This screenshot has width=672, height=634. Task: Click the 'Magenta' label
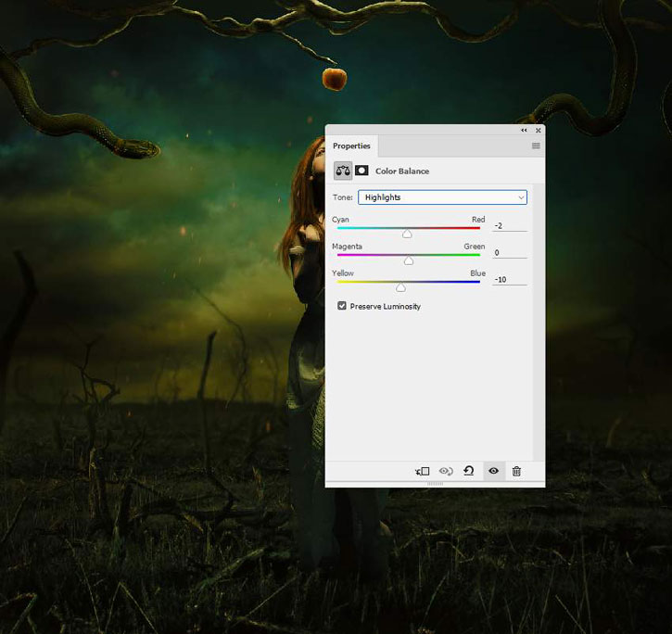[347, 247]
